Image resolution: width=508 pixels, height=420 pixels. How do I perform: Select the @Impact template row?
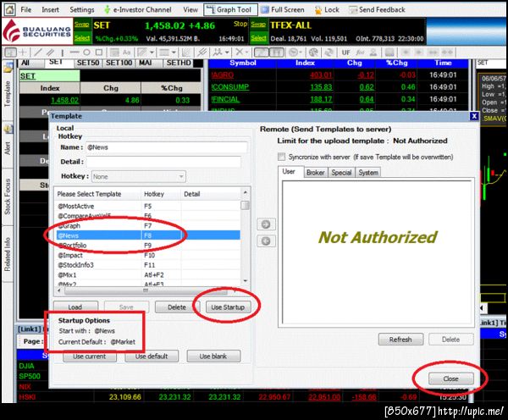pyautogui.click(x=147, y=256)
